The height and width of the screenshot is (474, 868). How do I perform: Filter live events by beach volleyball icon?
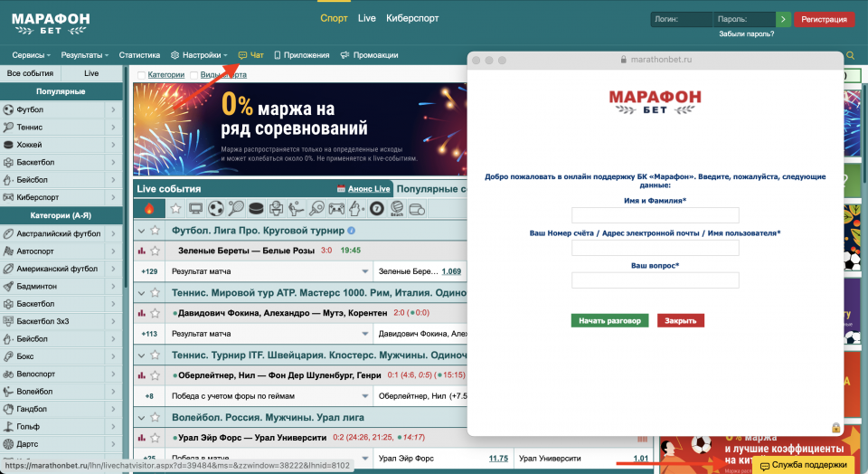pyautogui.click(x=397, y=209)
